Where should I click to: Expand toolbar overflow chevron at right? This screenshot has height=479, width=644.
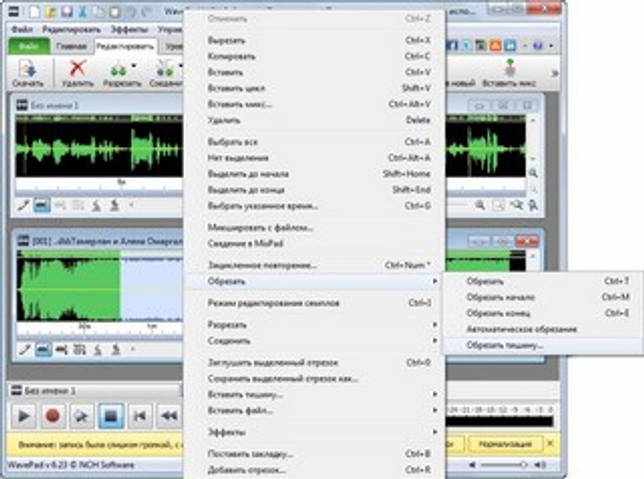(555, 74)
